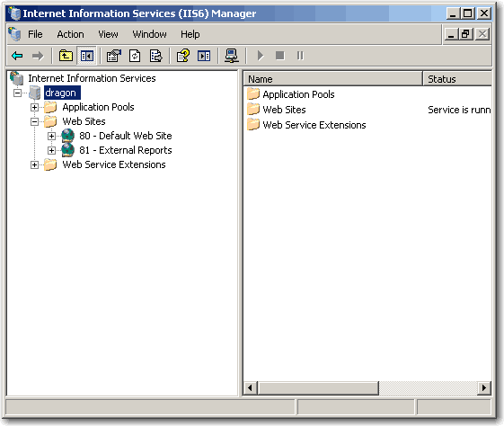Image resolution: width=504 pixels, height=426 pixels.
Task: Toggle the Show/Hide Action Pane icon
Action: pyautogui.click(x=204, y=56)
